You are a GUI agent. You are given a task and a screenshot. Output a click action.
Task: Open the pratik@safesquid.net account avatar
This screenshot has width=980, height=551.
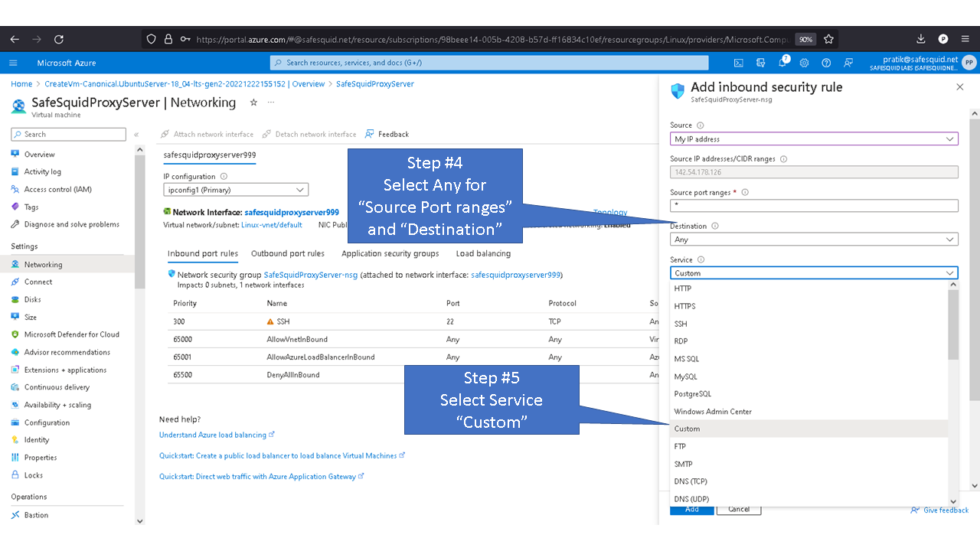pyautogui.click(x=969, y=63)
